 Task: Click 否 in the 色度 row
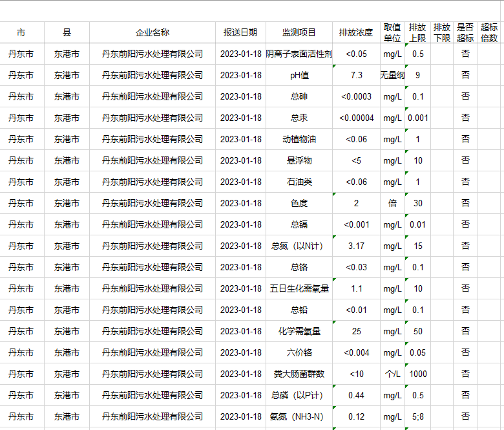tap(465, 203)
